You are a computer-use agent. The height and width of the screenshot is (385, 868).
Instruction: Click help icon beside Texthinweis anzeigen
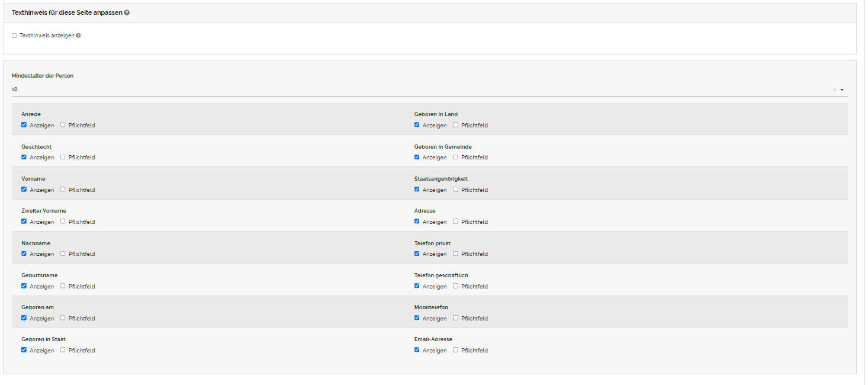click(78, 36)
